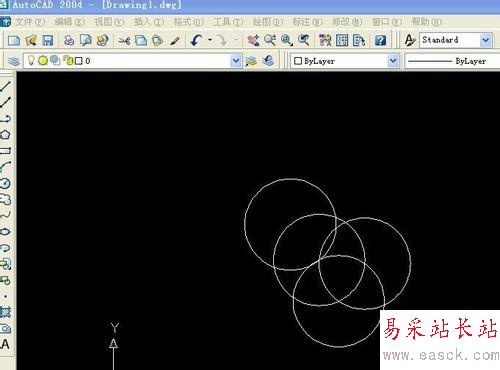Screen dimensions: 500x370
Task: Select the Hatch tool
Action: point(5,312)
